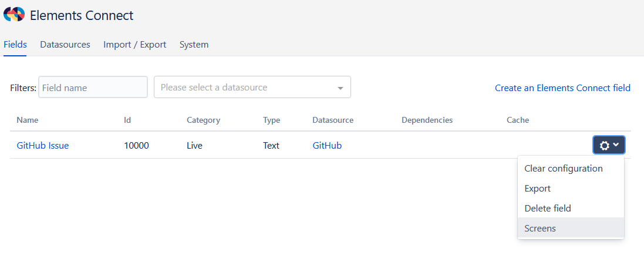Click 'Delete field' menu option

[x=547, y=209]
